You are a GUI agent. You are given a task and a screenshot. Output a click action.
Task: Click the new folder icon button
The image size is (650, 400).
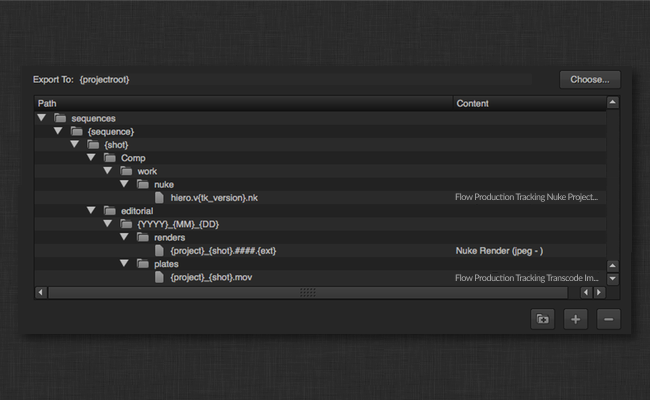[543, 319]
